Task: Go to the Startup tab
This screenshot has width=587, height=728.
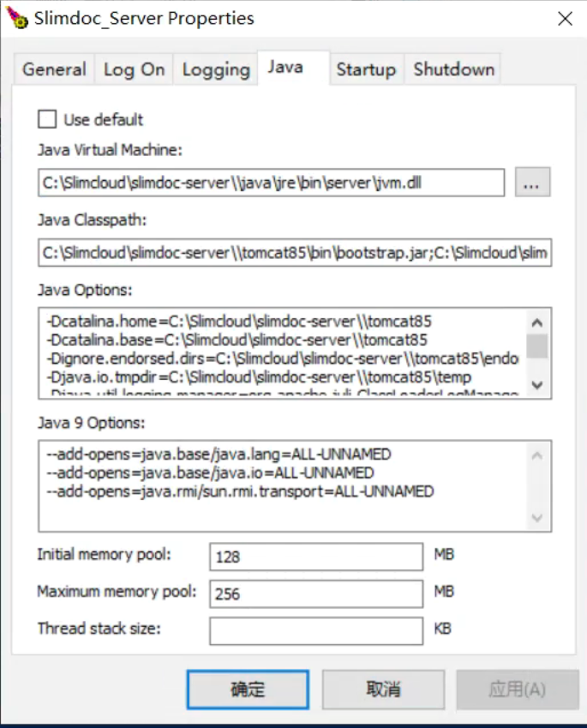Action: [366, 69]
